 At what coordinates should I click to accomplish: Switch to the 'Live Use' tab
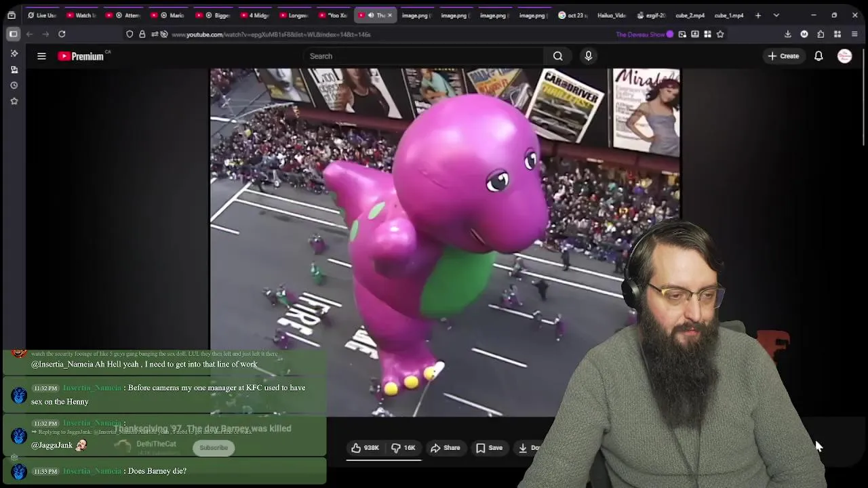tap(42, 15)
